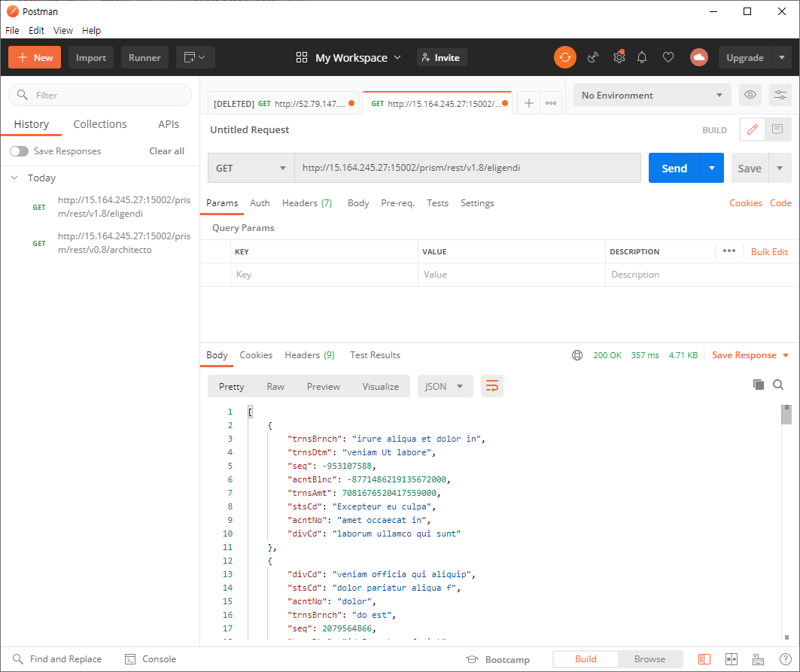This screenshot has height=672, width=800.
Task: Switch to the Collections tab
Action: pyautogui.click(x=100, y=124)
